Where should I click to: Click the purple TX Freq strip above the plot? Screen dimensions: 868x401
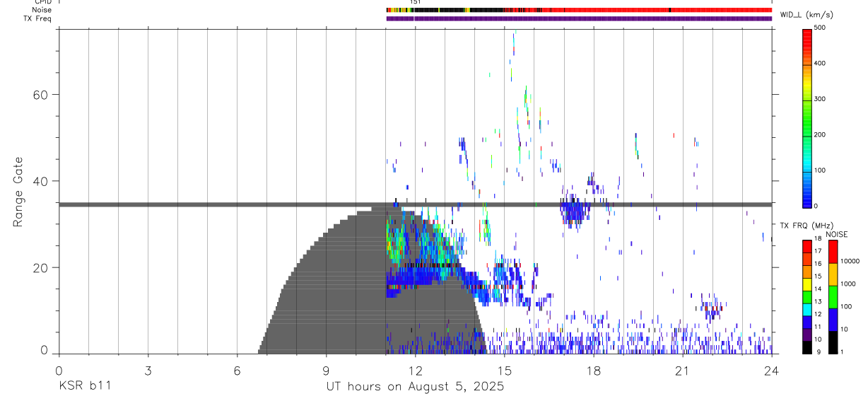[x=579, y=18]
